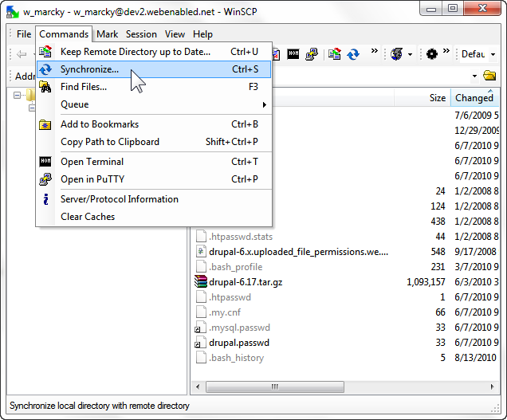Select the .my.cnf blank file icon
The height and width of the screenshot is (420, 507).
tap(201, 312)
